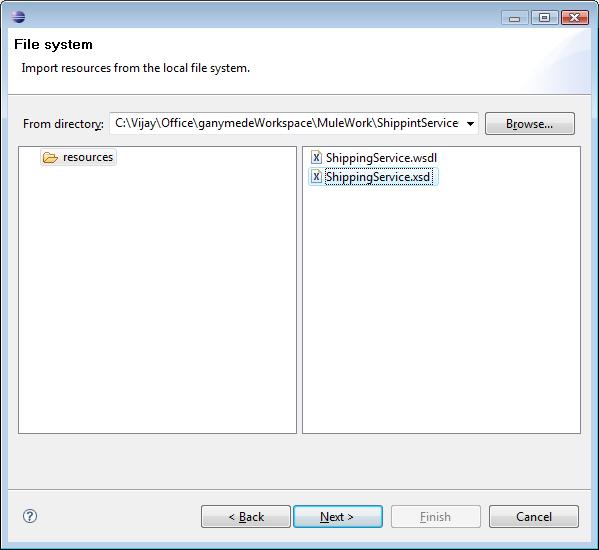Minimize the import dialog window

(515, 18)
